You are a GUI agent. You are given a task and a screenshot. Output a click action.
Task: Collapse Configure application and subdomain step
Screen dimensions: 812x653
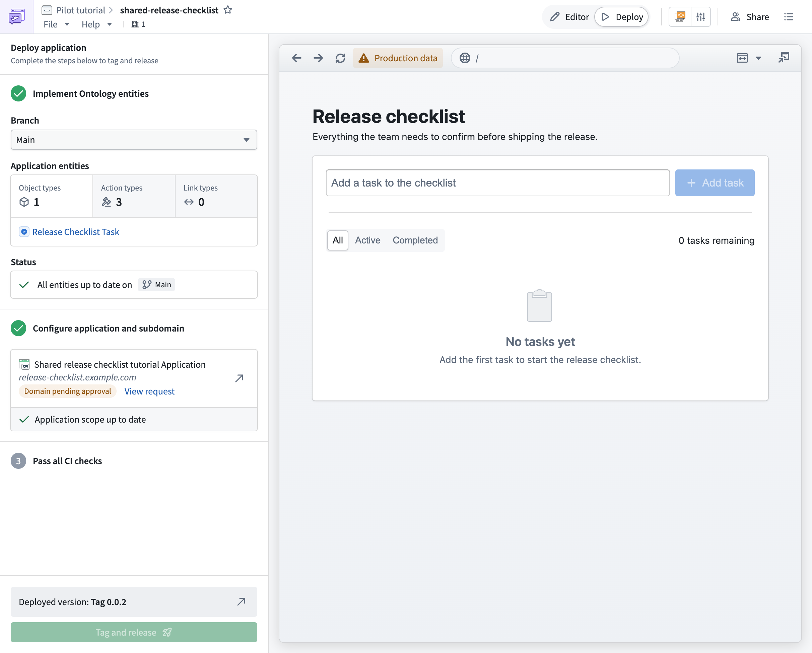109,329
